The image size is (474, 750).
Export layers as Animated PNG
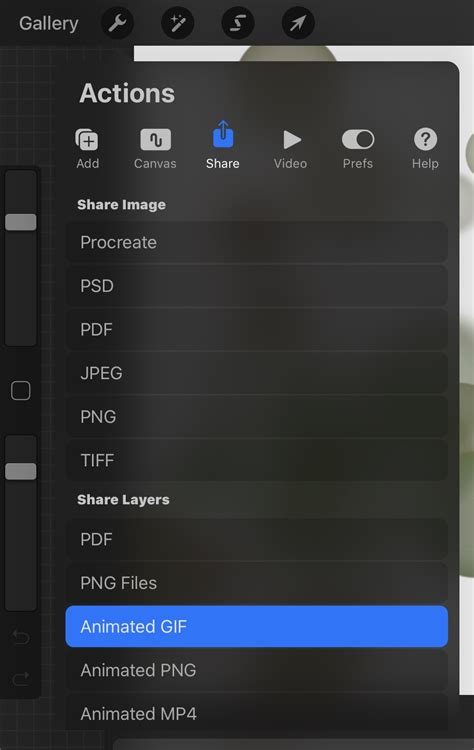click(256, 670)
